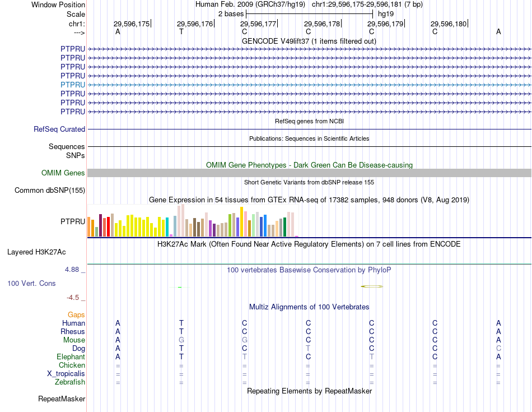Click reference base T in the ruler row
This screenshot has height=412, width=532.
[x=181, y=31]
